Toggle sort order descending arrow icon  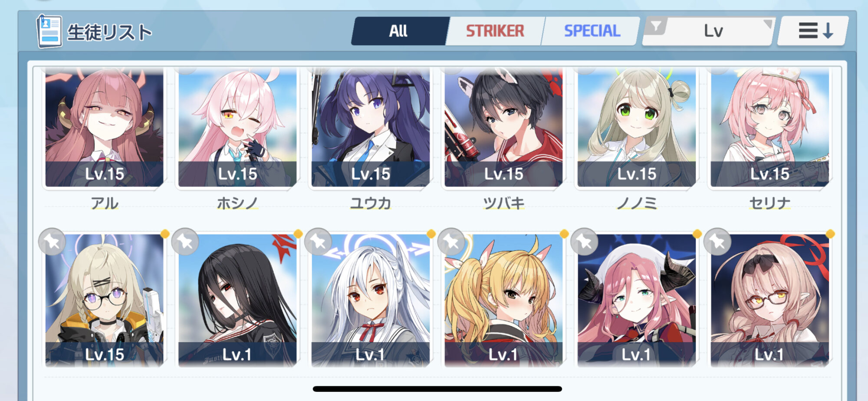click(x=812, y=31)
